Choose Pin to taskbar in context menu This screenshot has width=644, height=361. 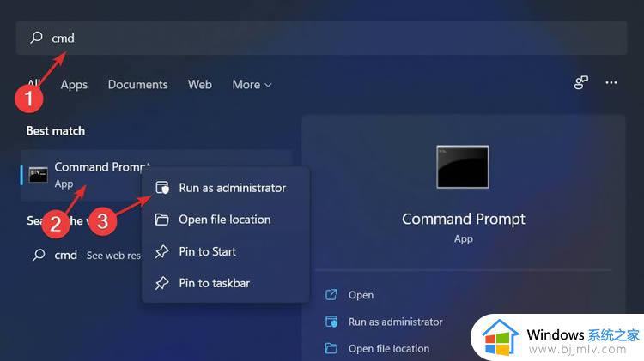coord(226,283)
